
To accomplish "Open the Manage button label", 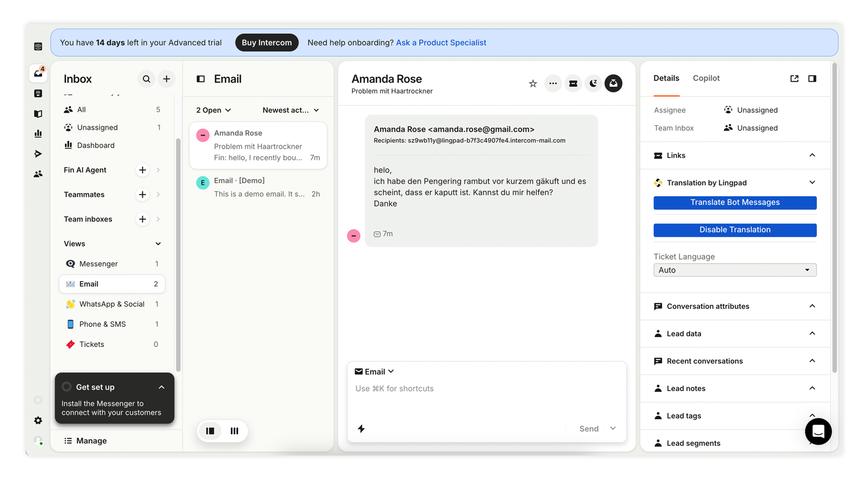I will [91, 441].
